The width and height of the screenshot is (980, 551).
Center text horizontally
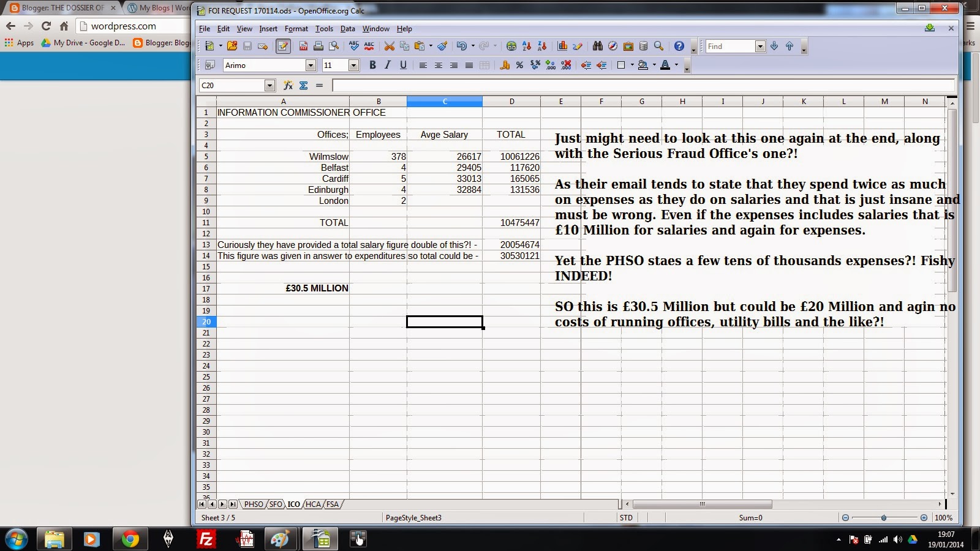coord(438,66)
